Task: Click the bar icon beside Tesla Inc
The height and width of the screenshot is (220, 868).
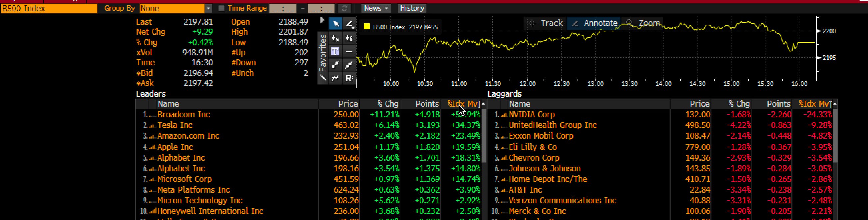Action: click(x=152, y=126)
